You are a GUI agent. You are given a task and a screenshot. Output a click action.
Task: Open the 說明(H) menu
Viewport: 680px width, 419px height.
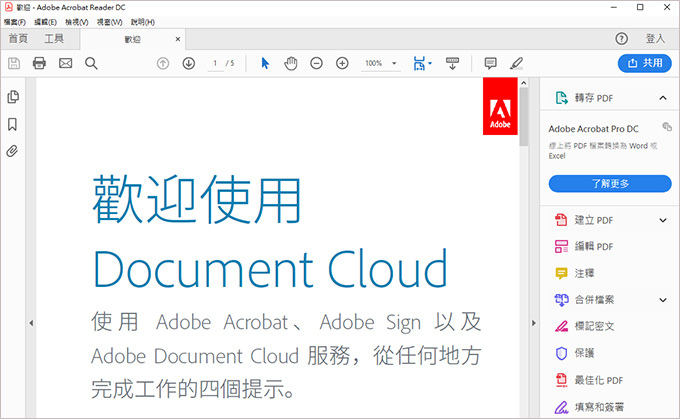click(143, 22)
